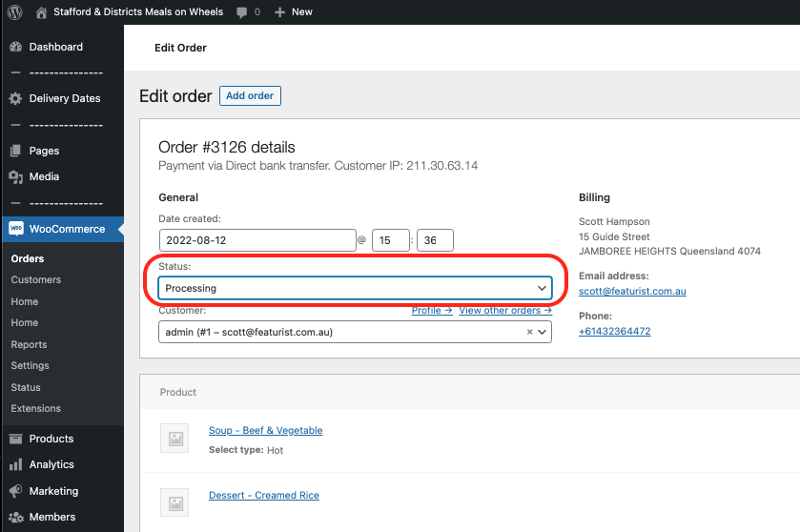The height and width of the screenshot is (532, 800).
Task: Click the Media library icon
Action: coord(16,177)
